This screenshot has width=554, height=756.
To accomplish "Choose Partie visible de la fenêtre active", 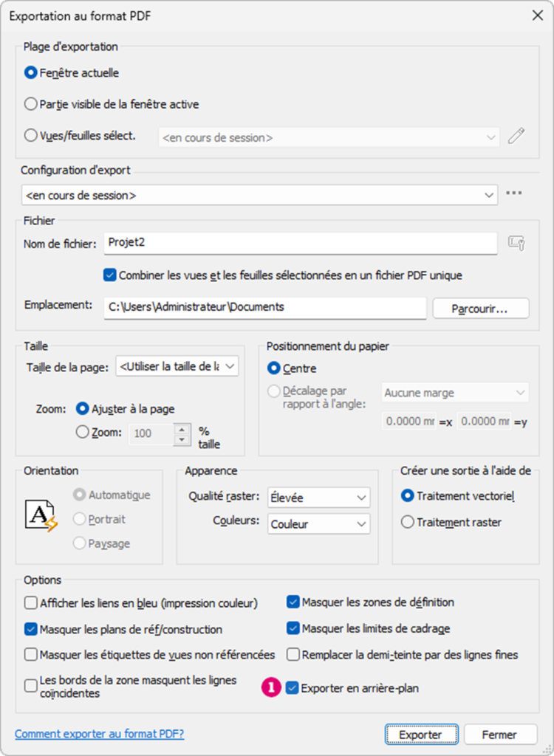I will 30,104.
